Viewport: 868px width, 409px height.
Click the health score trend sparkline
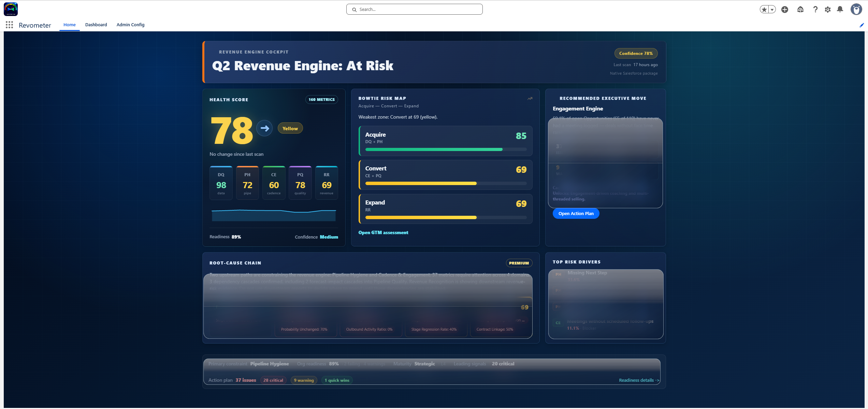pos(274,215)
